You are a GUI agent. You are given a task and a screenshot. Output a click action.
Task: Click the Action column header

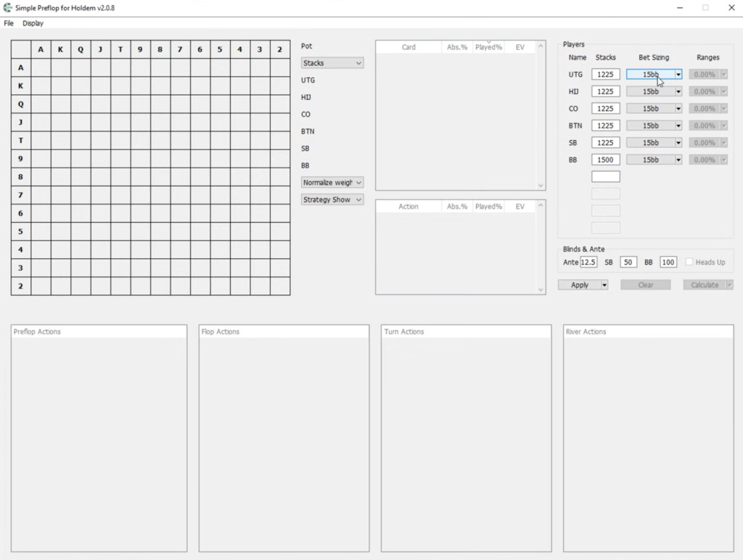pyautogui.click(x=409, y=206)
